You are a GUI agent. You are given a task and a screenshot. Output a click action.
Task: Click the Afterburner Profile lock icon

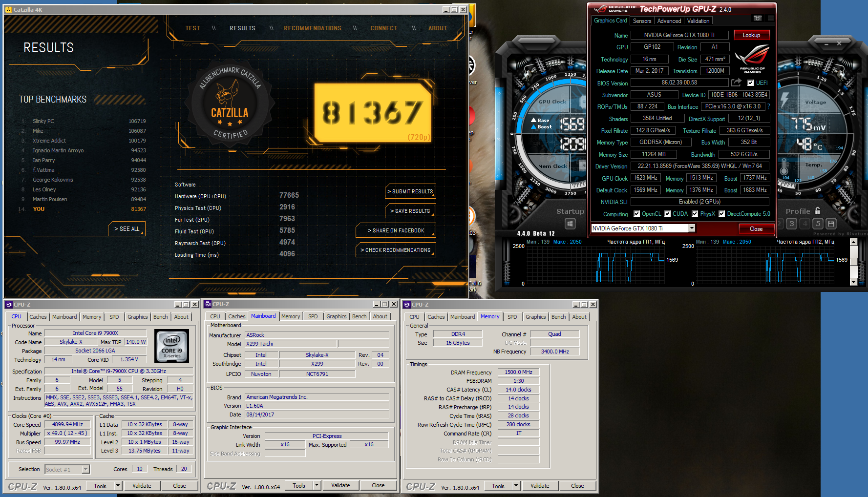(x=818, y=210)
